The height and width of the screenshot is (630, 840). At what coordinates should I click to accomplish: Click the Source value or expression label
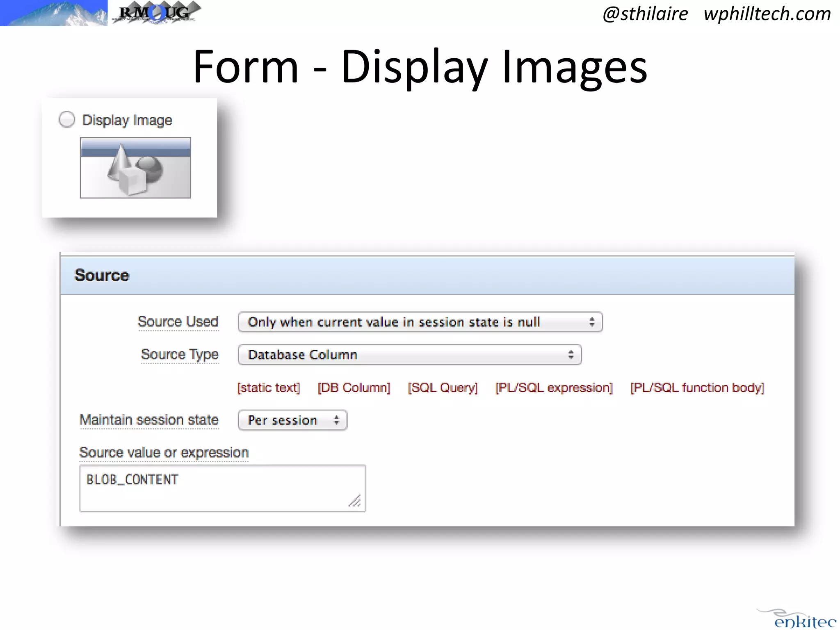(x=164, y=452)
